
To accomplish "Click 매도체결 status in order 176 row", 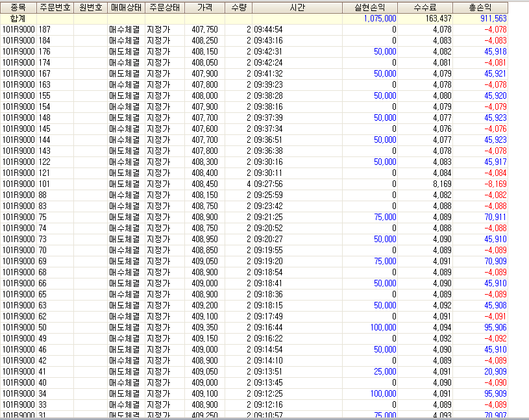I will coord(124,52).
